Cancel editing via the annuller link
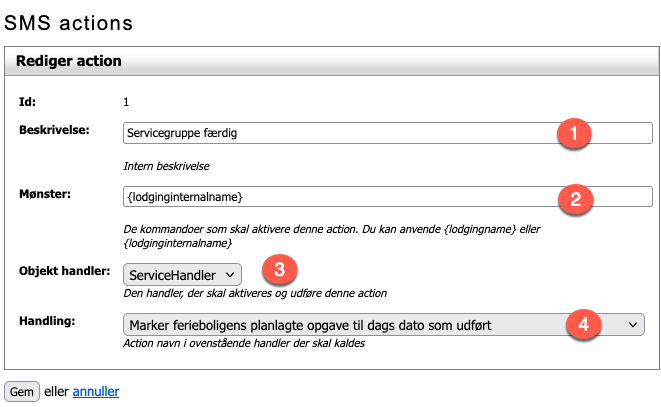This screenshot has height=407, width=661. 96,391
